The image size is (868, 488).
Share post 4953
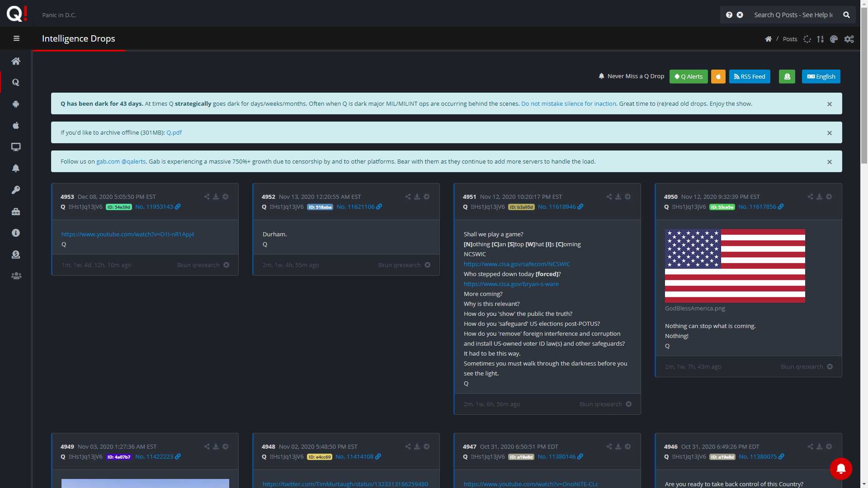[207, 197]
